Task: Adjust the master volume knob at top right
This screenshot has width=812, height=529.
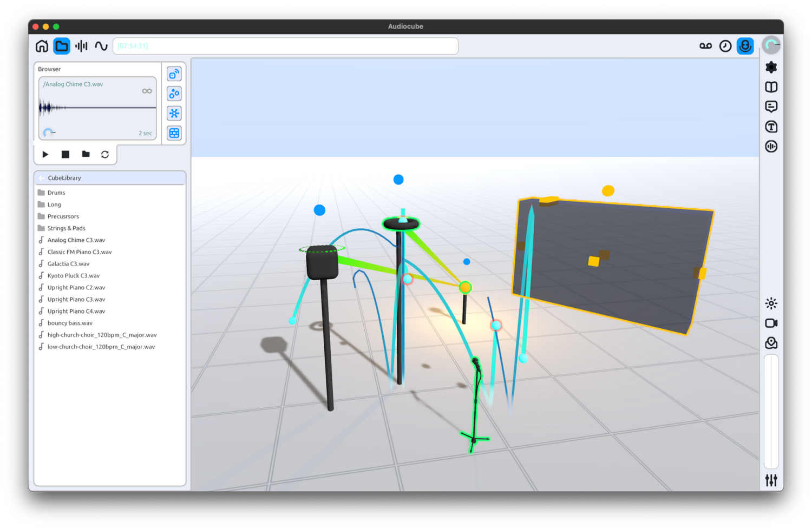Action: 771,45
